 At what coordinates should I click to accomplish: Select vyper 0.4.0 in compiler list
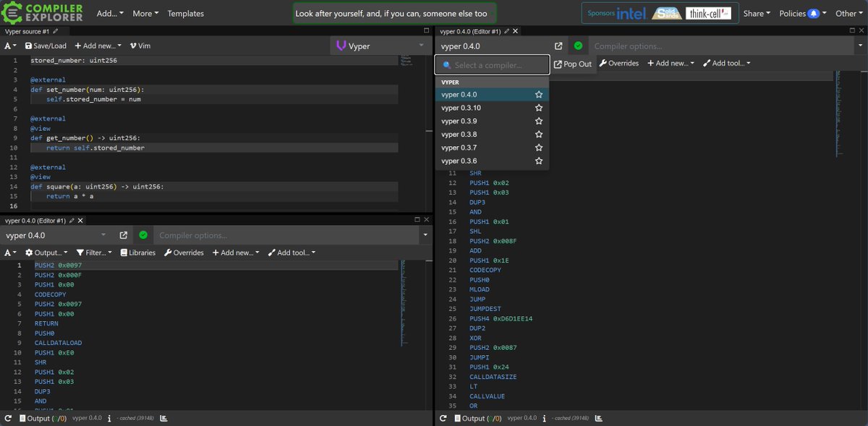pyautogui.click(x=492, y=95)
